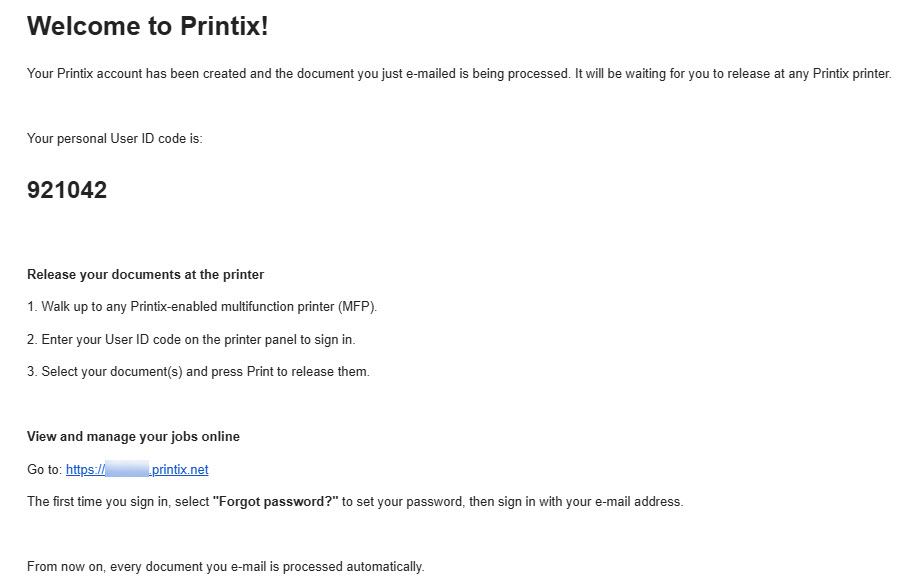
Task: Click step 2 about entering User ID code
Action: point(191,340)
